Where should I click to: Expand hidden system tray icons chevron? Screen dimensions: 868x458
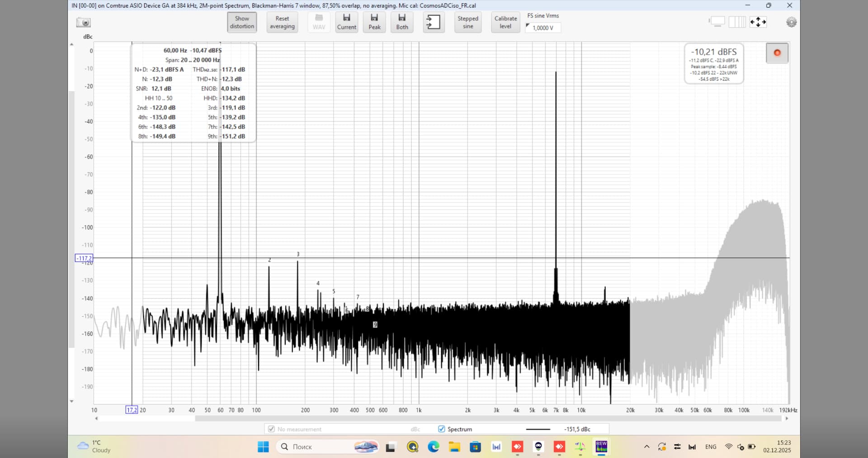646,447
